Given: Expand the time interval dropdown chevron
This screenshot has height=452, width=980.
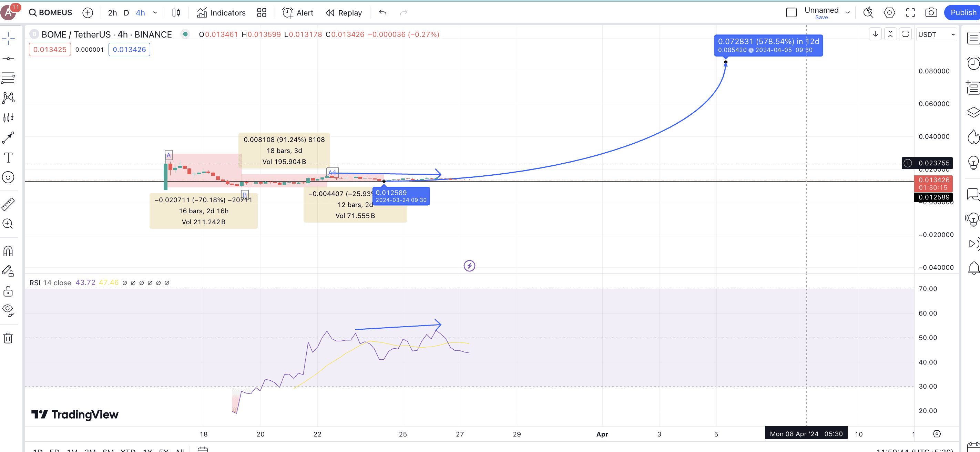Looking at the screenshot, I should (x=155, y=13).
